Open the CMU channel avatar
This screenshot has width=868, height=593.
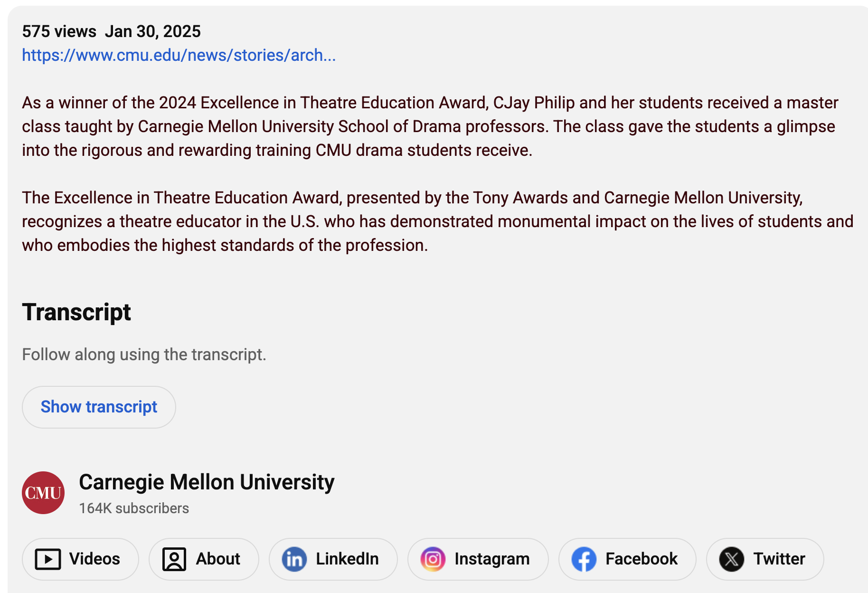(x=43, y=493)
